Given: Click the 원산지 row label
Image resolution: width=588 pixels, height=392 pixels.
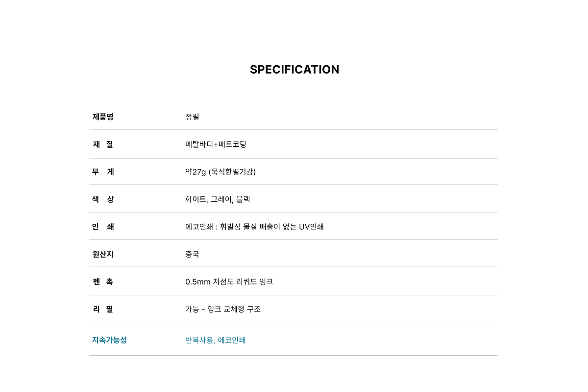Looking at the screenshot, I should (x=103, y=254).
